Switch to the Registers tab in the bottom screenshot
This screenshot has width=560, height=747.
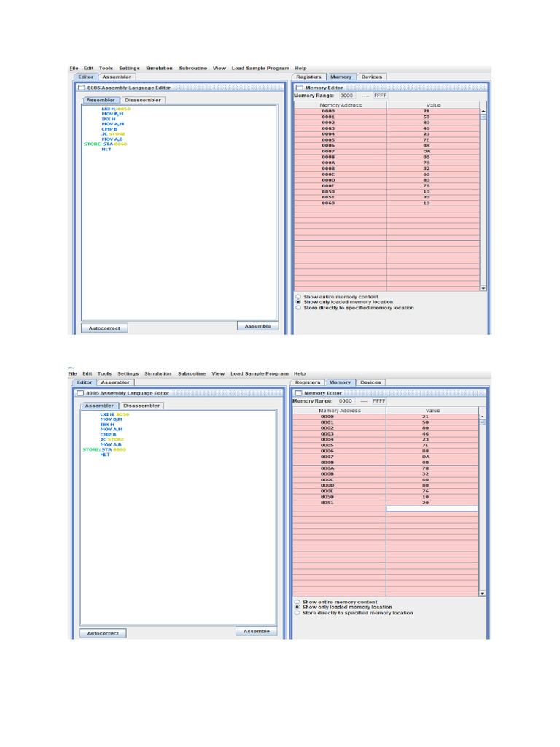[x=308, y=382]
